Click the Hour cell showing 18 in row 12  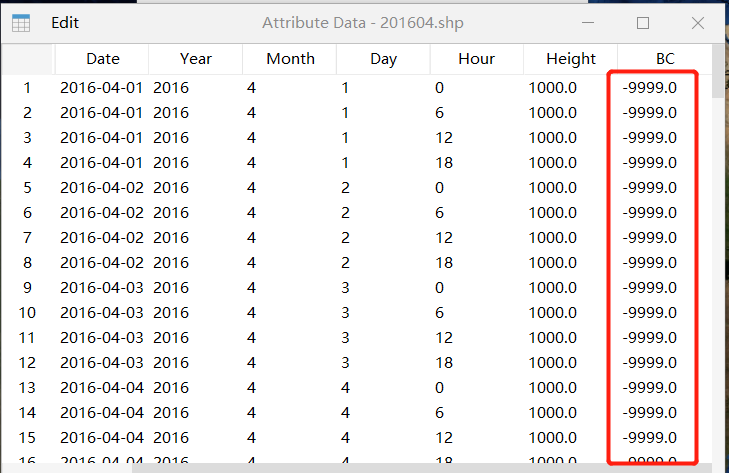pyautogui.click(x=445, y=363)
